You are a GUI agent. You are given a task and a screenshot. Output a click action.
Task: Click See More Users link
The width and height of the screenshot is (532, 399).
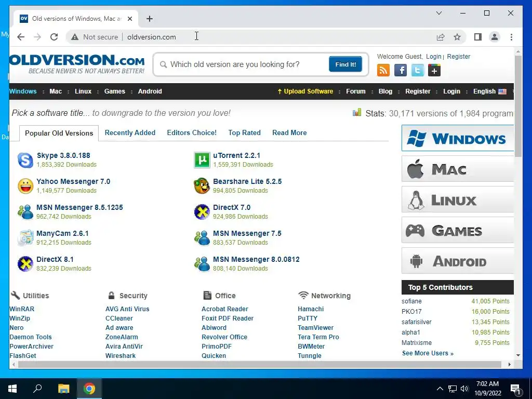[428, 353]
